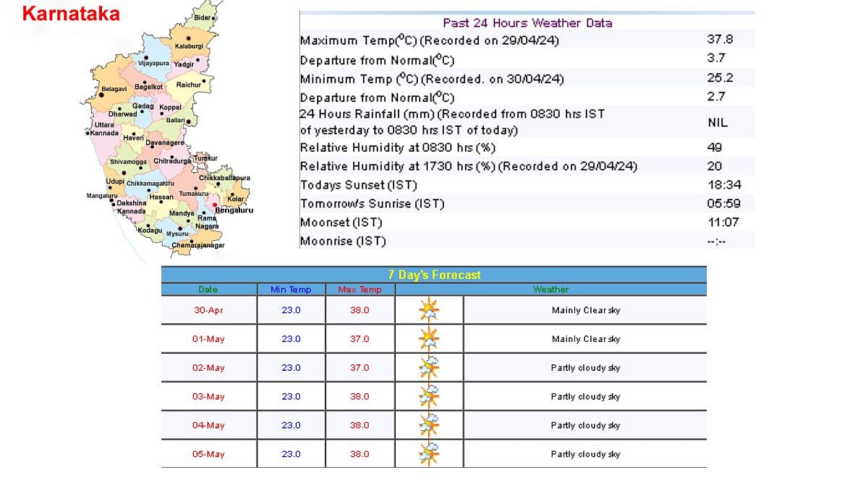Select Davanagere on the map
This screenshot has width=868, height=488.
pos(165,143)
